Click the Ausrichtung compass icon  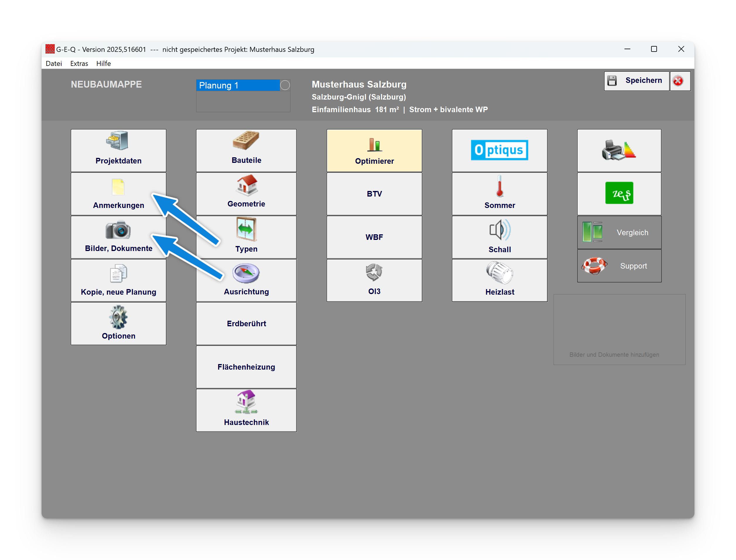246,273
